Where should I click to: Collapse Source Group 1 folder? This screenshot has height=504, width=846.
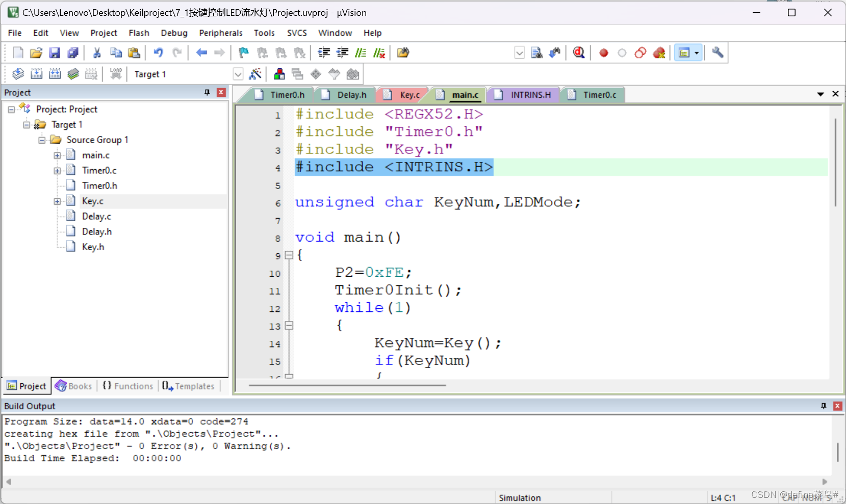click(42, 140)
